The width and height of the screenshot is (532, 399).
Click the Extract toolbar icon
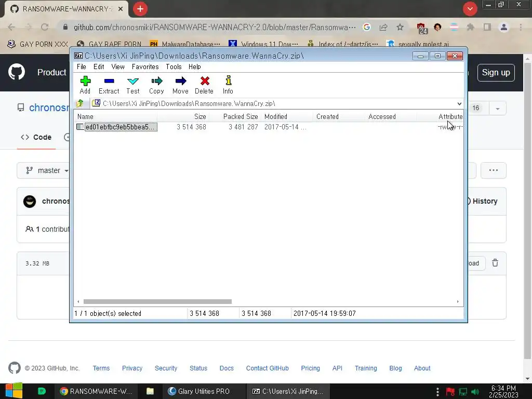[x=109, y=81]
